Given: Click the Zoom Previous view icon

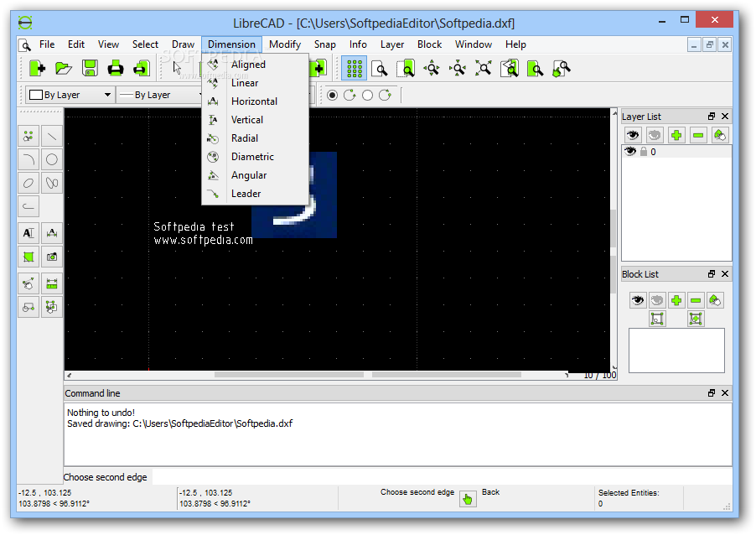Looking at the screenshot, I should click(x=509, y=69).
